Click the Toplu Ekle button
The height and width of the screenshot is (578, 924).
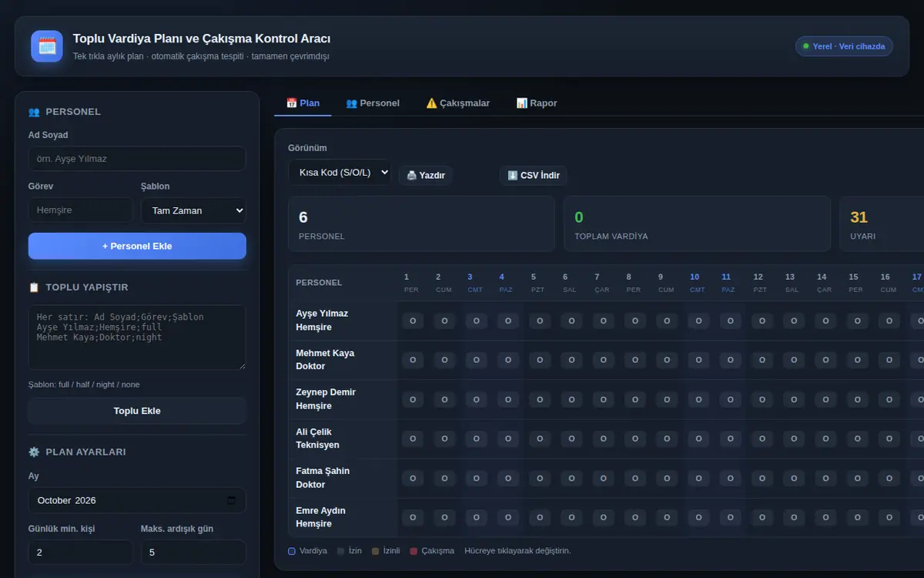pyautogui.click(x=137, y=411)
